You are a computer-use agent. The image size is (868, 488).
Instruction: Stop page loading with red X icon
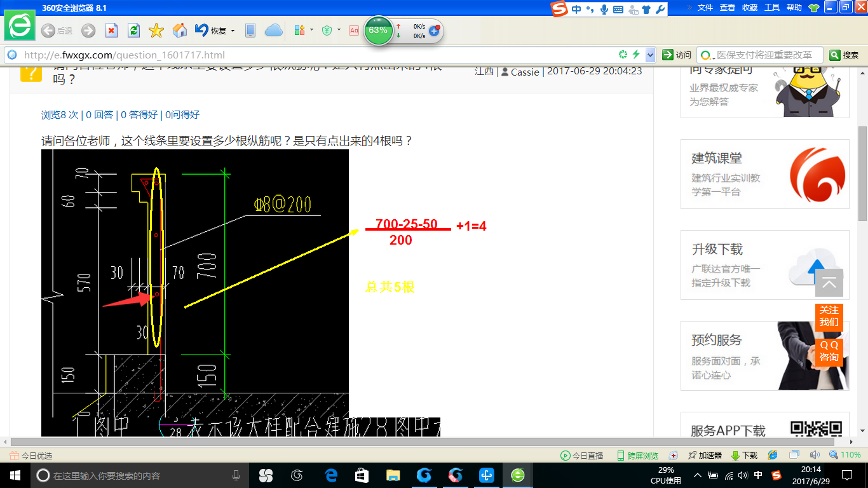click(x=111, y=30)
